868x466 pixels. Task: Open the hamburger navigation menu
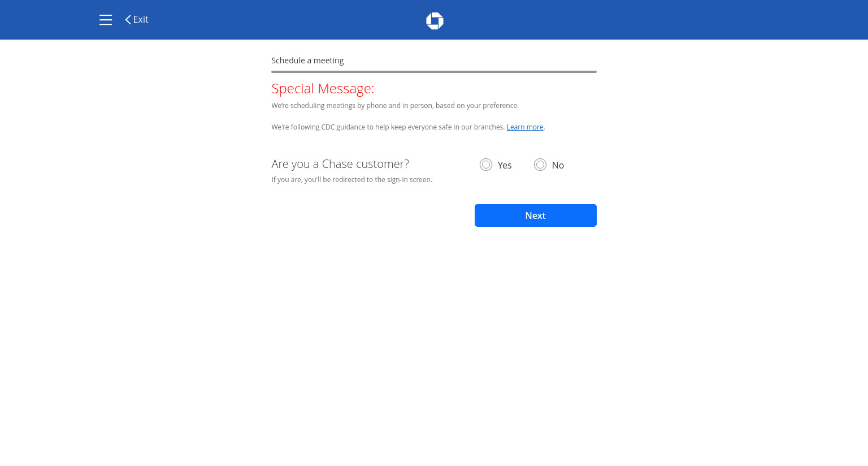click(x=106, y=20)
